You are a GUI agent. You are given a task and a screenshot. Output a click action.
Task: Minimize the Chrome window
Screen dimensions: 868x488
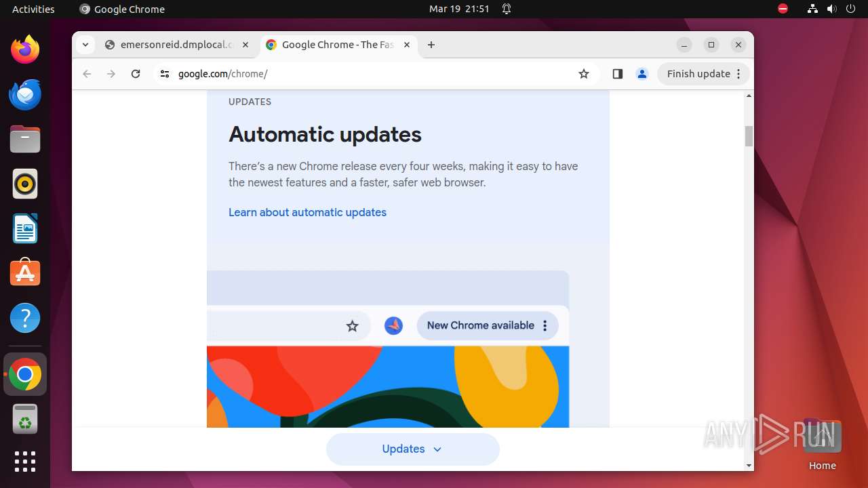[684, 45]
